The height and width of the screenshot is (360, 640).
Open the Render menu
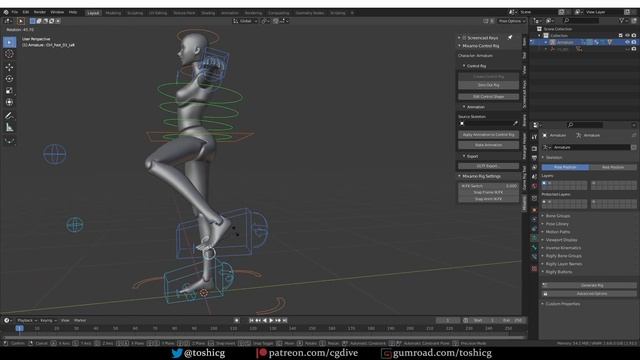(40, 12)
